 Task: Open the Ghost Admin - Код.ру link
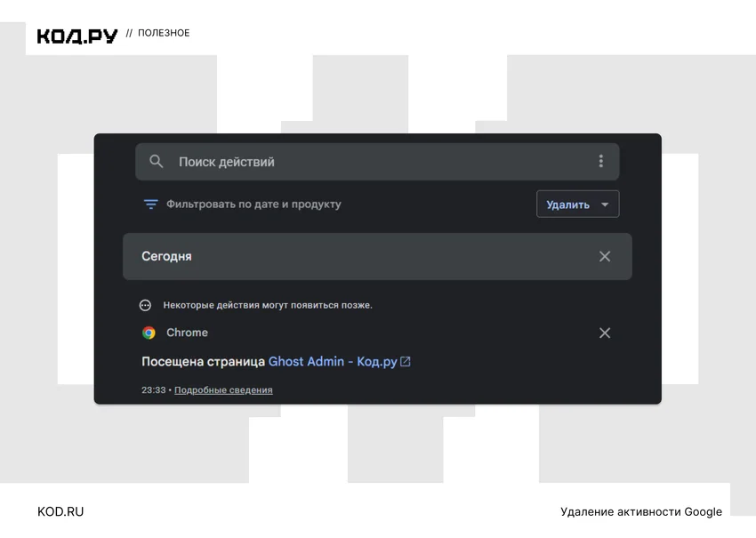click(333, 362)
